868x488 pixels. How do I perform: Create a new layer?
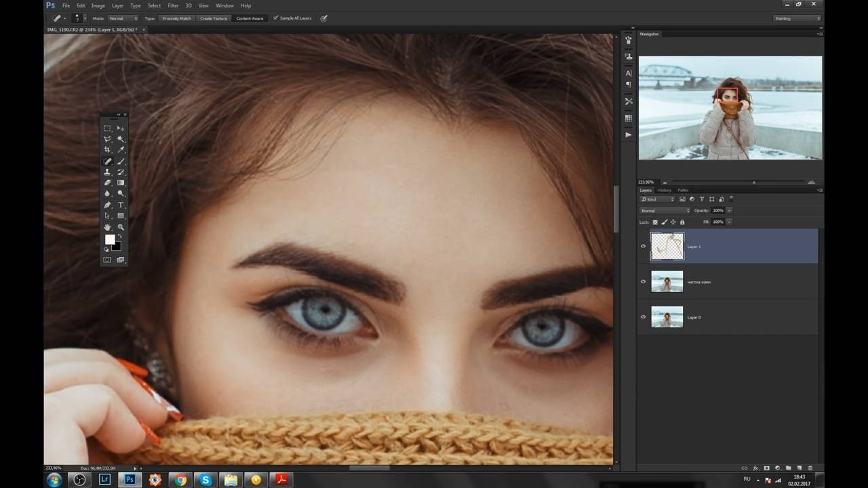[800, 468]
